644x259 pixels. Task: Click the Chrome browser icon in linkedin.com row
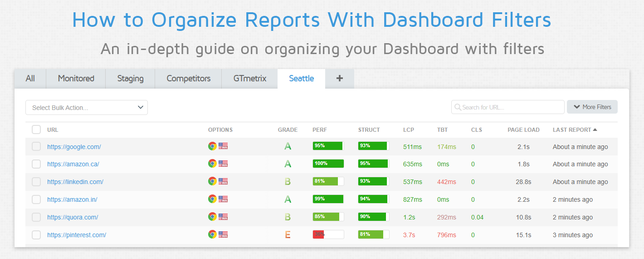(x=212, y=182)
